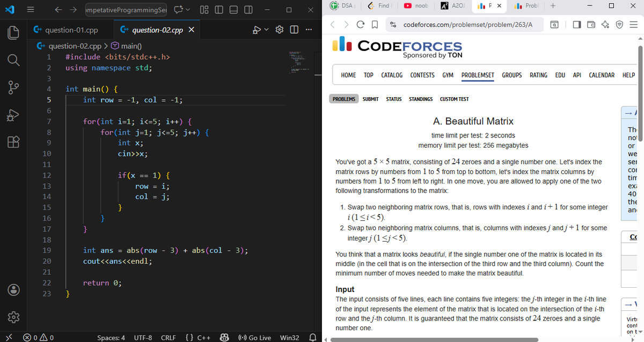Open the Codeforces CONTESTS menu
Viewport: 644px width, 342px height.
click(422, 75)
